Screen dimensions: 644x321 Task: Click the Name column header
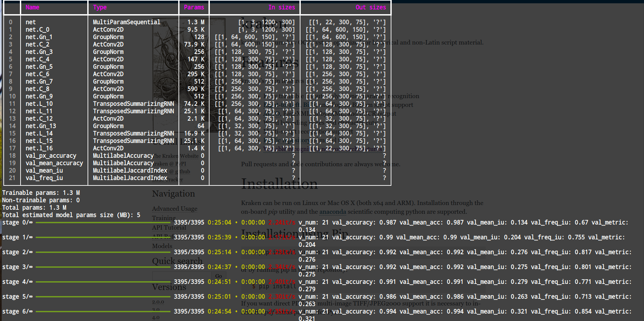pos(32,7)
